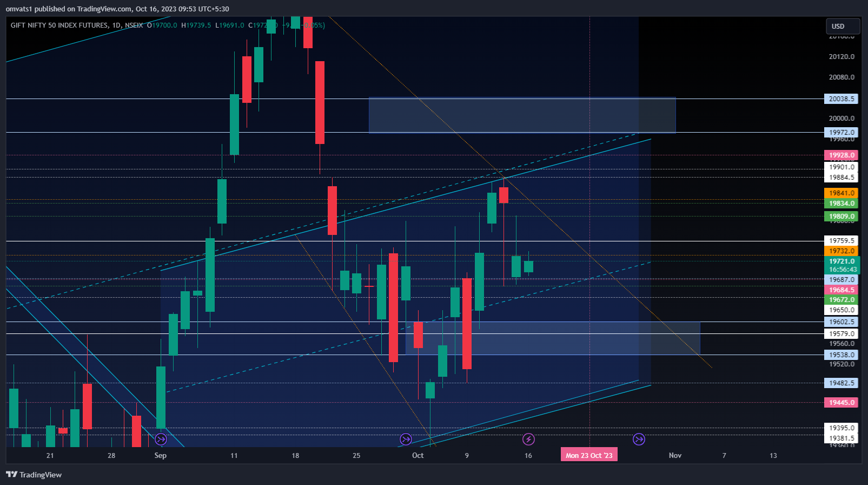Viewport: 868px width, 485px height.
Task: Click the 19579.0 price label
Action: coord(842,334)
